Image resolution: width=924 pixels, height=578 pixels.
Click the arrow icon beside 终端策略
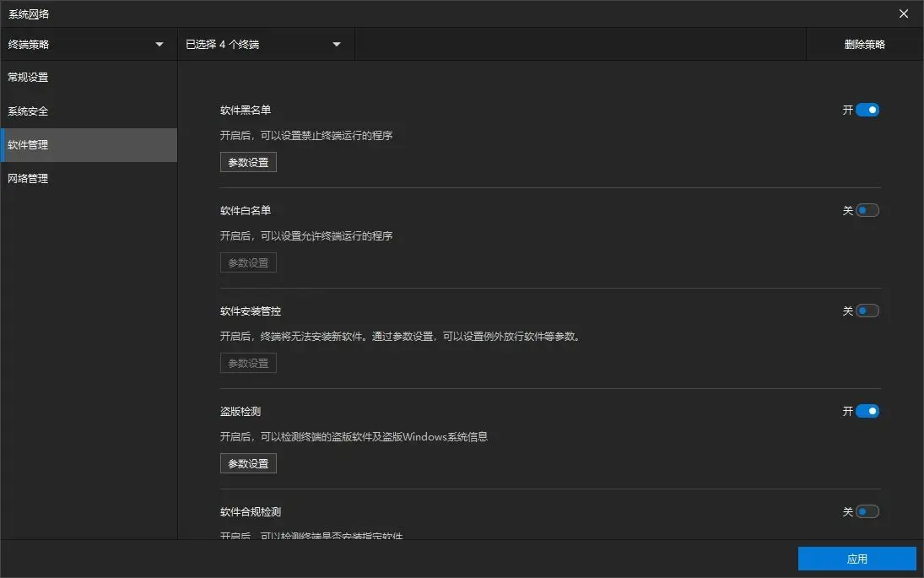pos(159,45)
